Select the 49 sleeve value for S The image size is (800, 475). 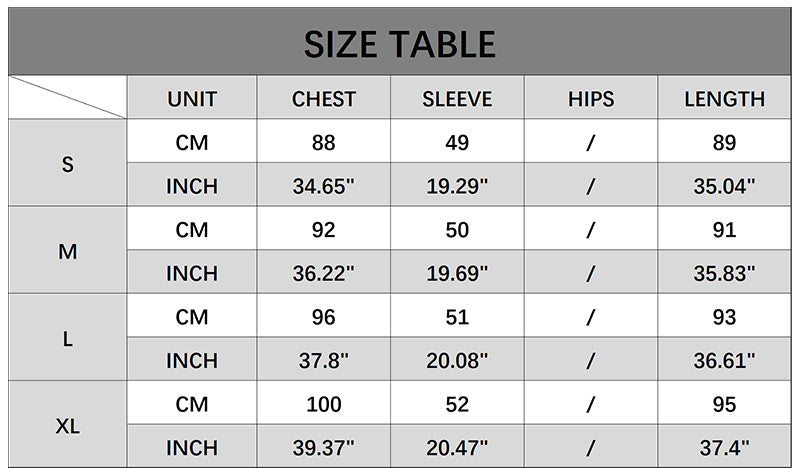pos(457,143)
